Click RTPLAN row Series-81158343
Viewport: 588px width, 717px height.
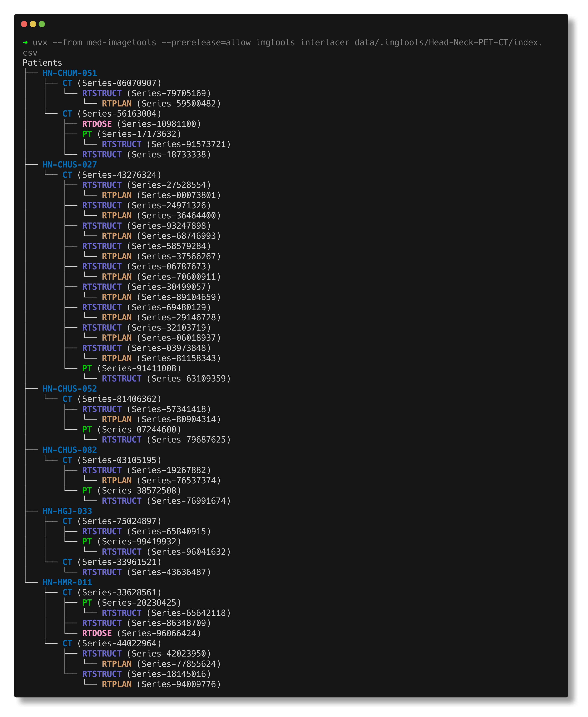[x=162, y=358]
